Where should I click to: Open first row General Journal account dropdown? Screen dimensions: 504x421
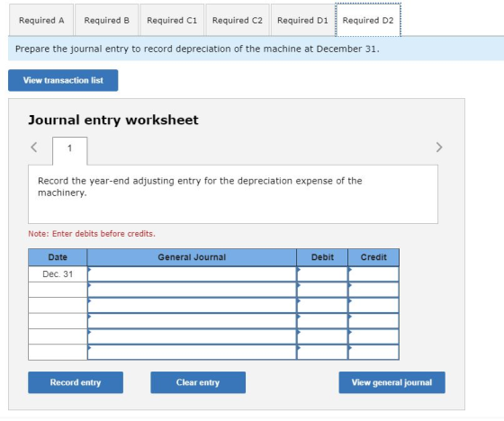click(x=192, y=274)
